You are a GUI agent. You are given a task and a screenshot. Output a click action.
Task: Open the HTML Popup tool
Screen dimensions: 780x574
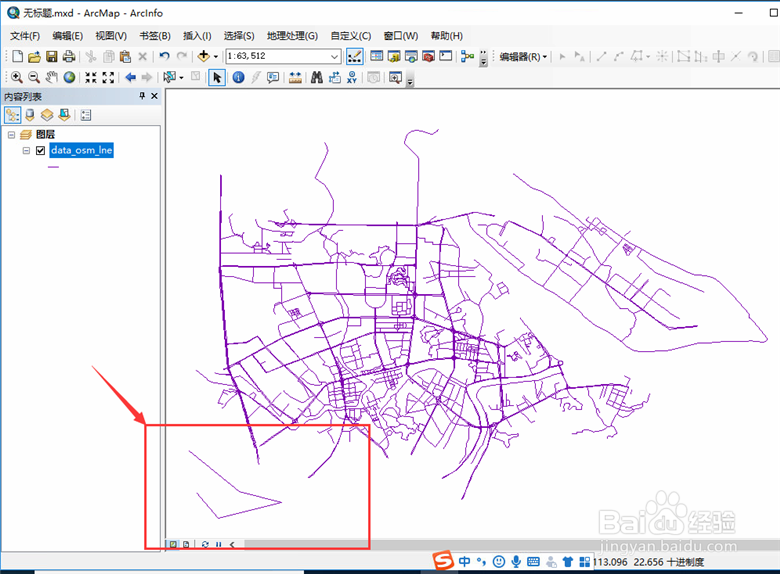pos(273,78)
